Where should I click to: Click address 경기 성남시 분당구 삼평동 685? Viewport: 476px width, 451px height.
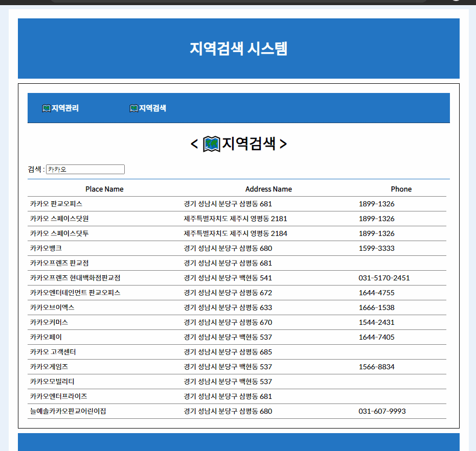tap(228, 352)
